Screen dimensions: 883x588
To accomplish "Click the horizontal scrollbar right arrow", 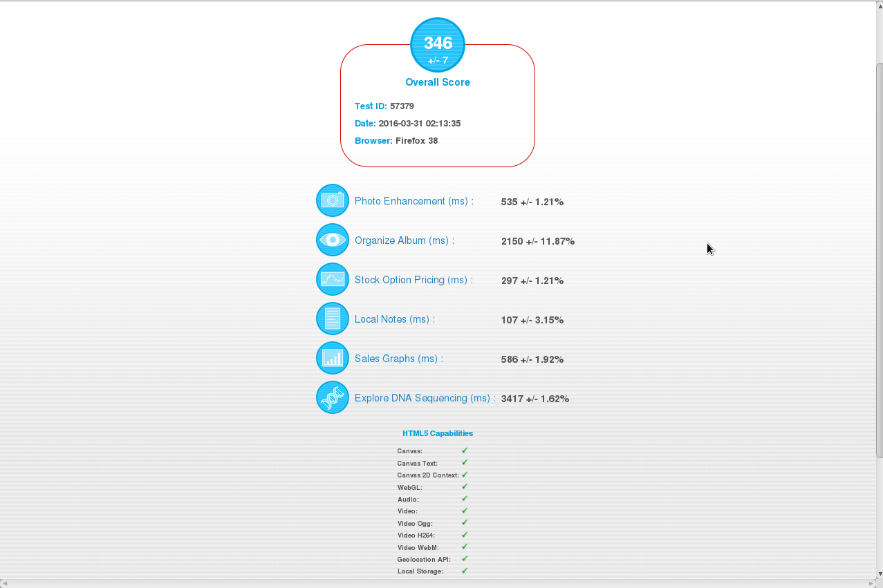I will 871,583.
